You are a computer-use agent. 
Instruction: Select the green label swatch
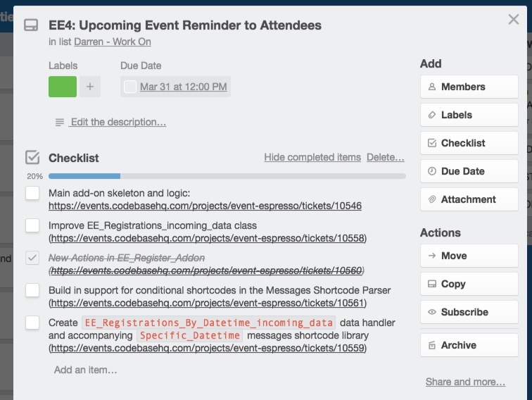[63, 87]
